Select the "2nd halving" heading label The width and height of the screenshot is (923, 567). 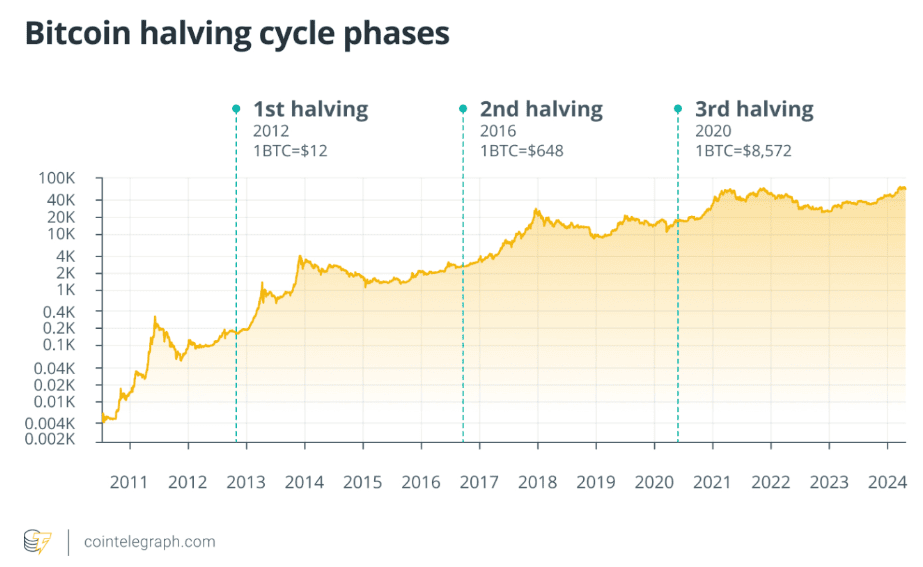(541, 109)
